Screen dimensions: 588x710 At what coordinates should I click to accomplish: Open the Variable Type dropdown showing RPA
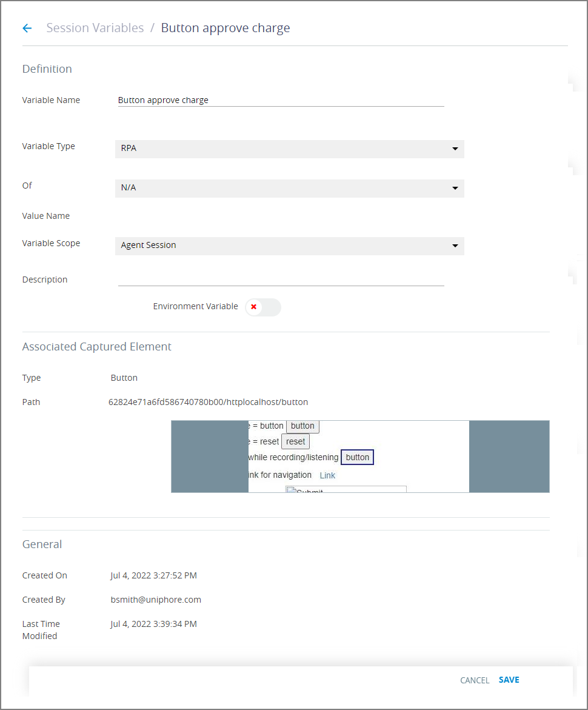tap(289, 149)
